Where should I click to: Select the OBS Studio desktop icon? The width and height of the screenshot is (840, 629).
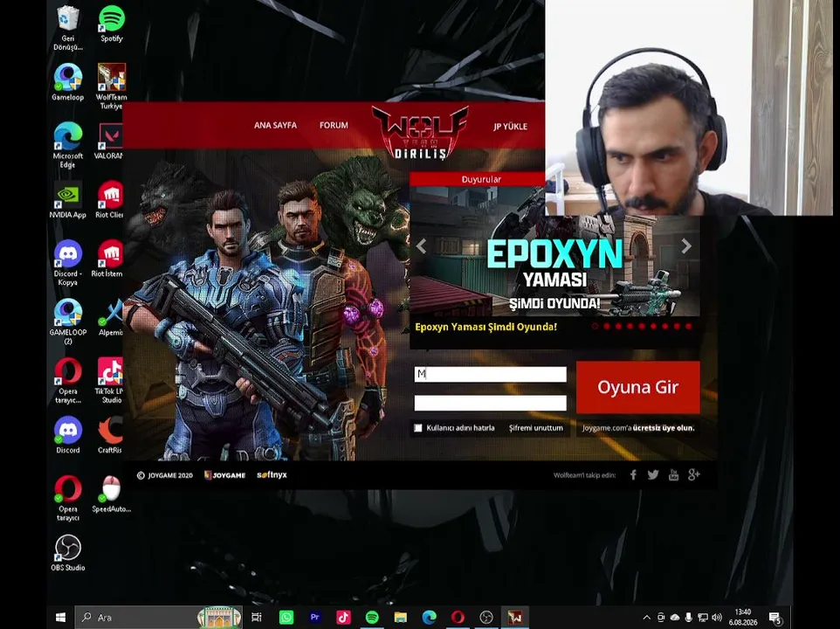click(68, 553)
